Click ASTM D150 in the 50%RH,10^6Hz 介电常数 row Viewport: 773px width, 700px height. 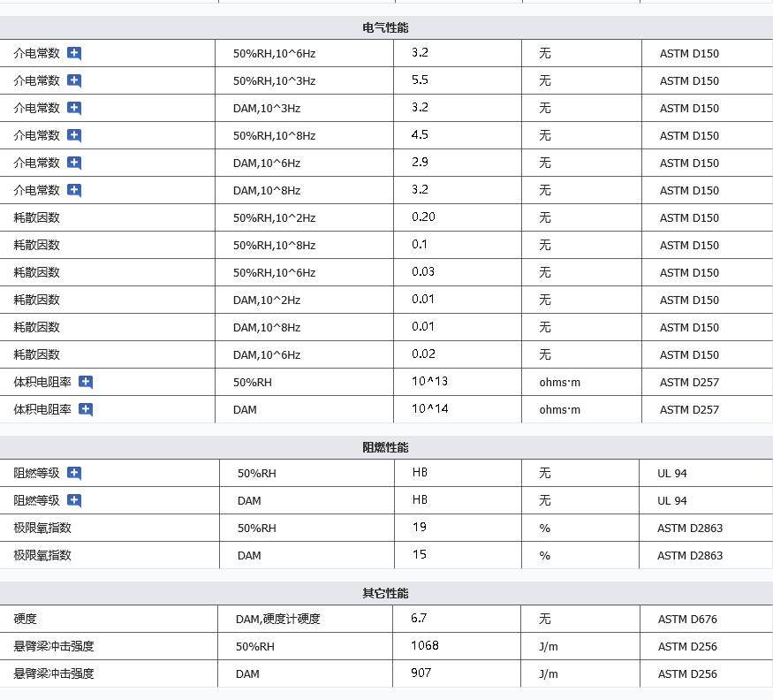pos(689,53)
